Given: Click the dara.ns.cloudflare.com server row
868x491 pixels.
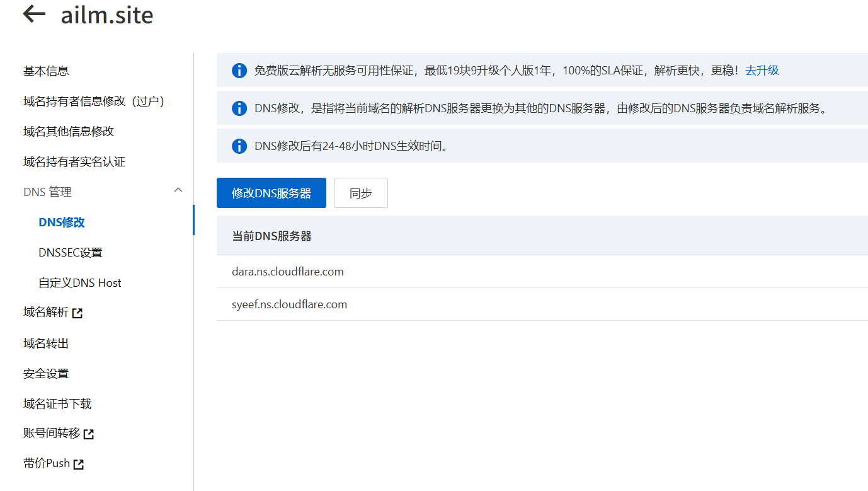Looking at the screenshot, I should (288, 272).
